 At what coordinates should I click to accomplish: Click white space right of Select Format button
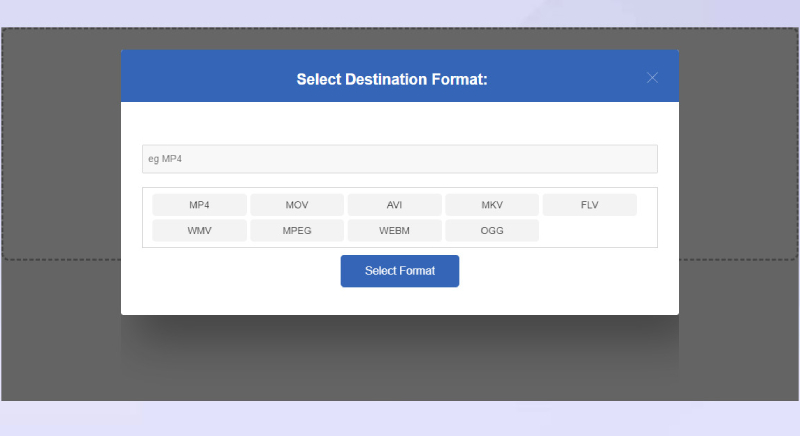click(570, 272)
